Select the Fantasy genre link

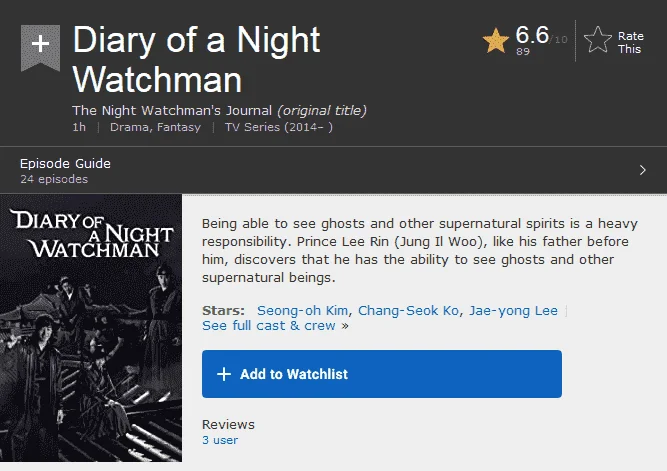tap(179, 127)
